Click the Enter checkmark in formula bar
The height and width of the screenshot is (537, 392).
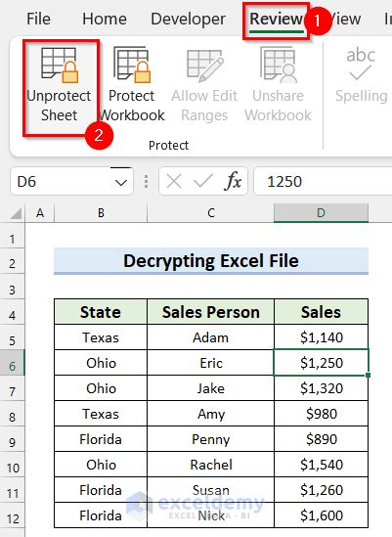(x=203, y=181)
